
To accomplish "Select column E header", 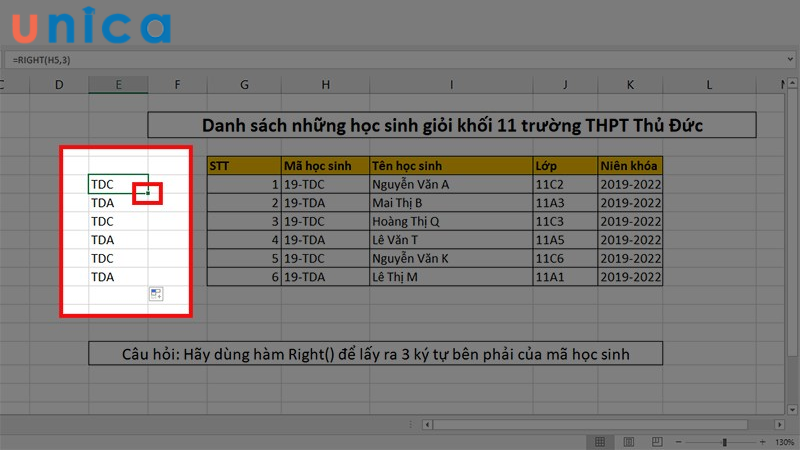I will [x=118, y=85].
